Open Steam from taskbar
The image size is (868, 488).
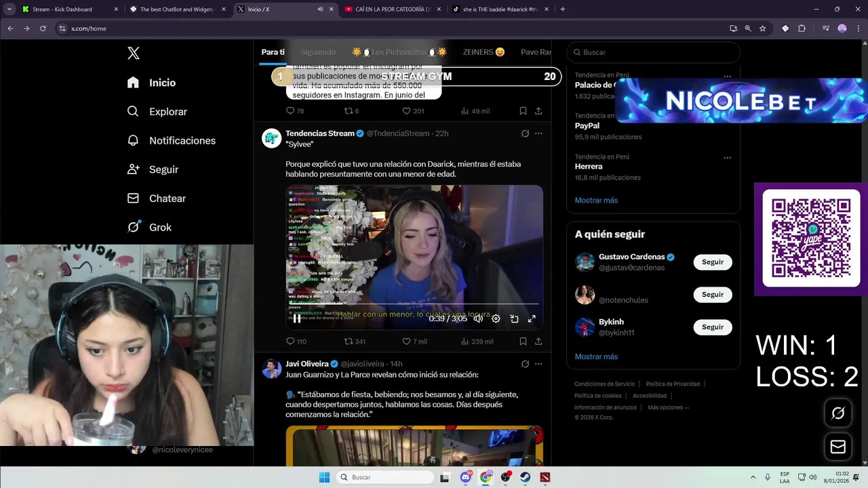pyautogui.click(x=526, y=477)
